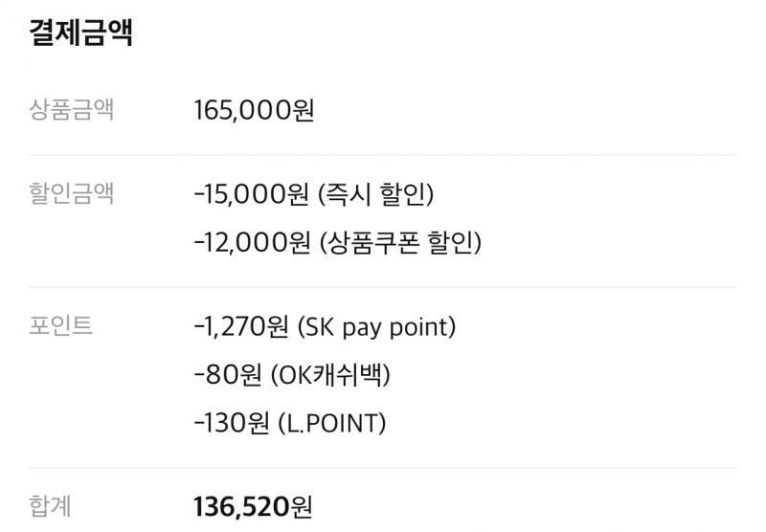Click the divider below 할인금액 section
The image size is (766, 532).
pos(382,288)
